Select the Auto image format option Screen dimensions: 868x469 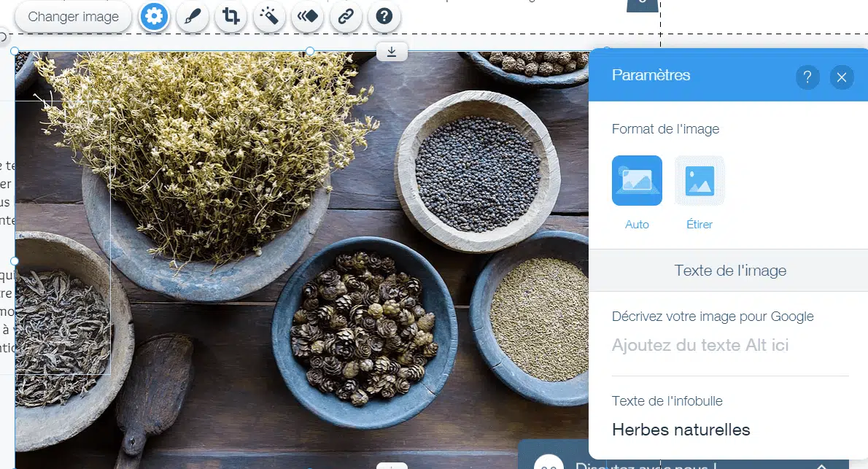click(x=637, y=181)
